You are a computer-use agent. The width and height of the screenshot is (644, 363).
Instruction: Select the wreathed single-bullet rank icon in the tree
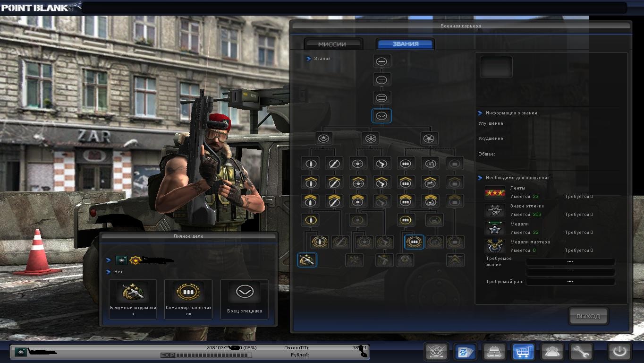[x=320, y=242]
